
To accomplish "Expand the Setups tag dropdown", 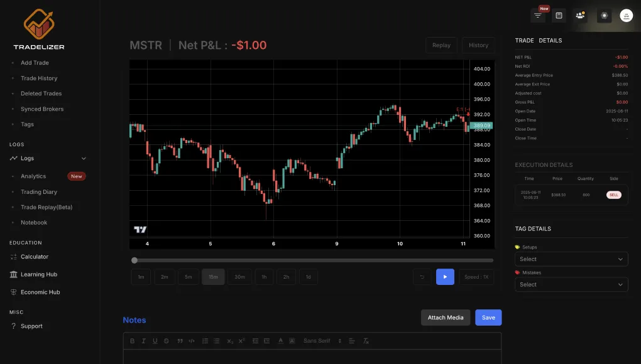I will click(x=571, y=259).
